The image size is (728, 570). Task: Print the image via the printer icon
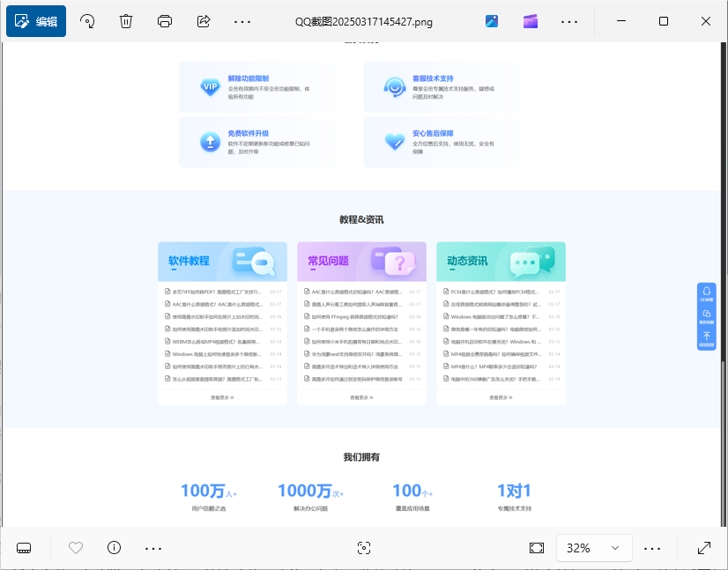[164, 20]
